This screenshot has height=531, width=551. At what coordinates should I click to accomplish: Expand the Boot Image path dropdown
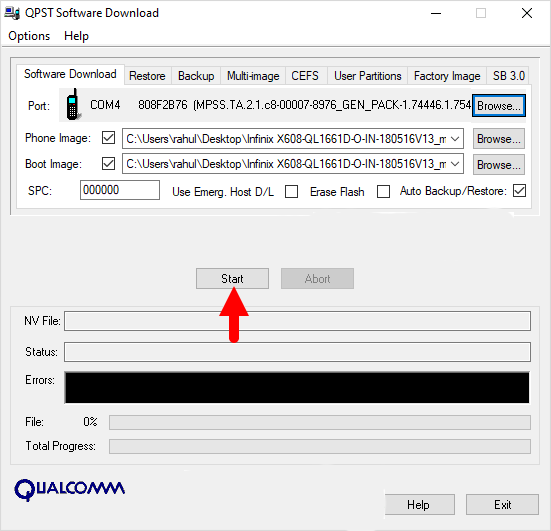[x=455, y=164]
